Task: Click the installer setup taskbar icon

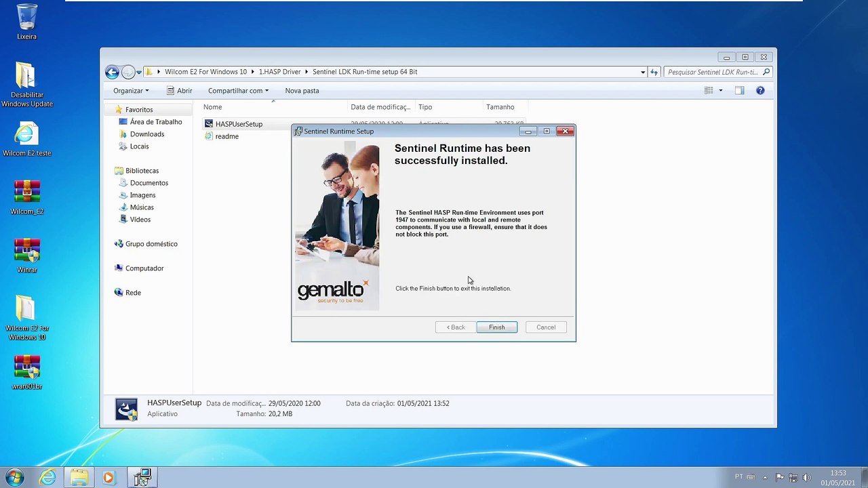Action: click(142, 478)
